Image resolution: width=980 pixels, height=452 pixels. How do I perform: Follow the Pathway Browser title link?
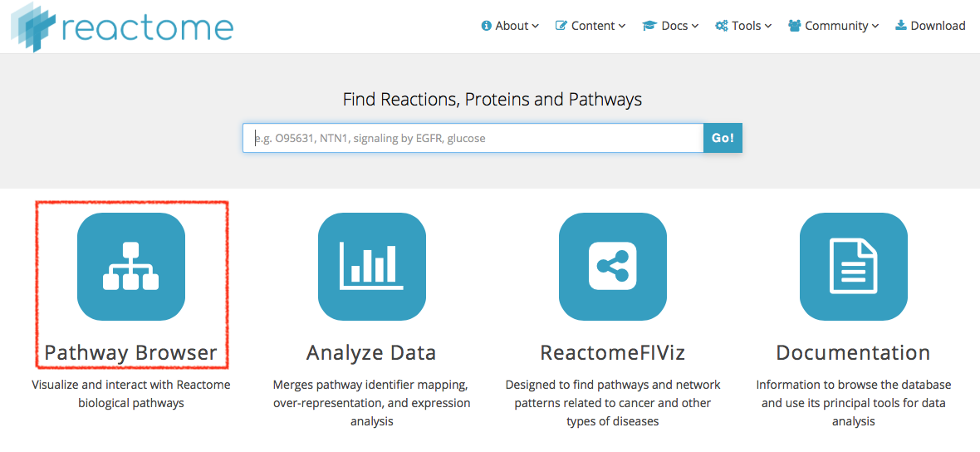click(131, 352)
